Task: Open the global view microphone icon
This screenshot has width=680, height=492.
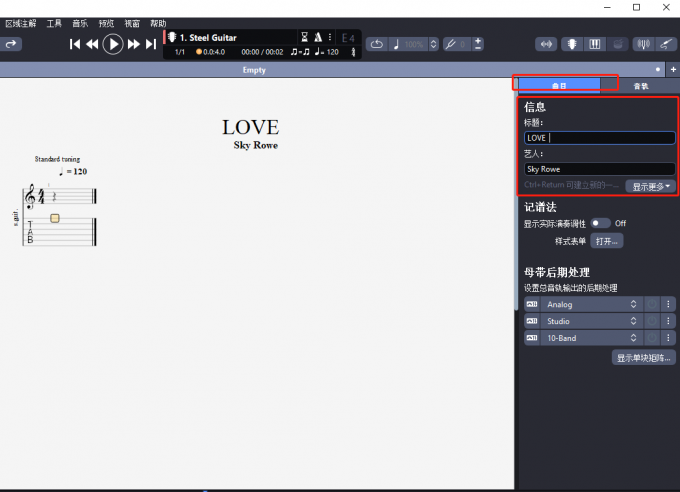Action: 572,44
